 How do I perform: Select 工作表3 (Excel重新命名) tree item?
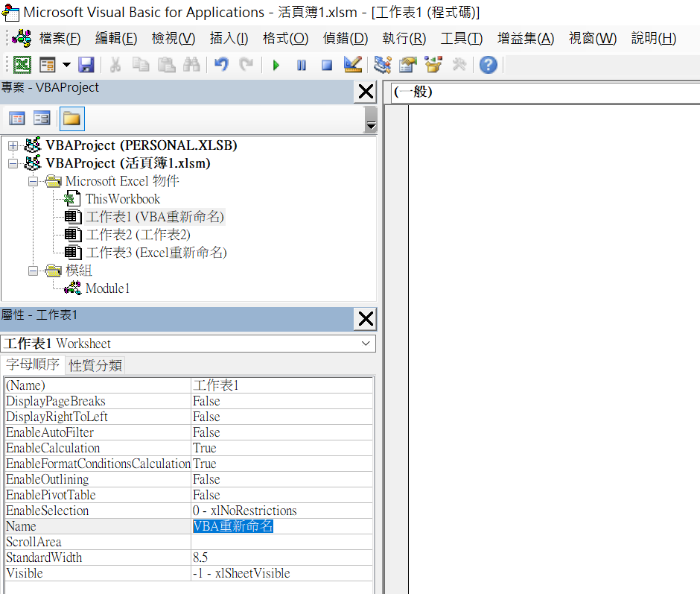pyautogui.click(x=156, y=253)
